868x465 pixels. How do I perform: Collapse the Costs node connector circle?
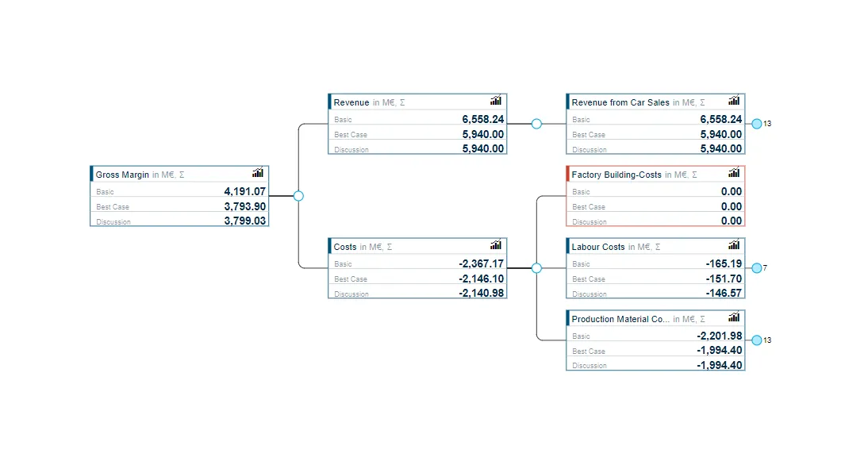(x=536, y=268)
